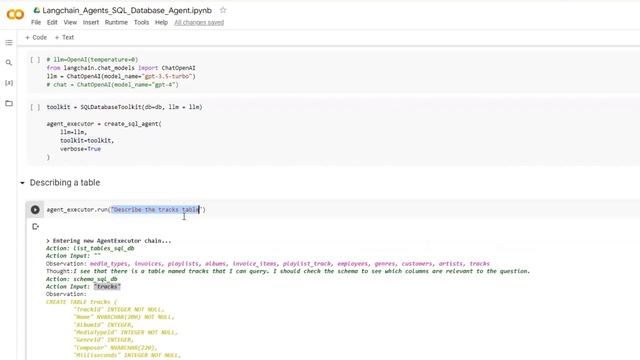
Task: Add a new Text cell
Action: (64, 37)
